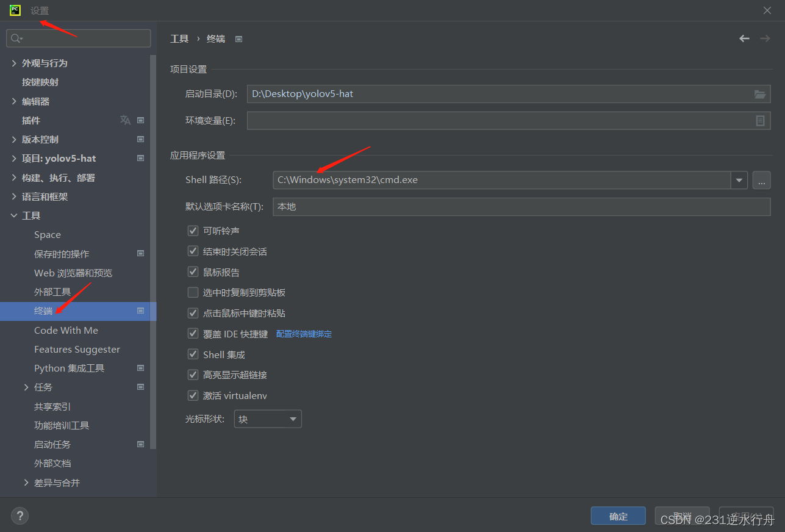Expand the 版本控制 tree node
This screenshot has width=785, height=532.
coord(14,139)
